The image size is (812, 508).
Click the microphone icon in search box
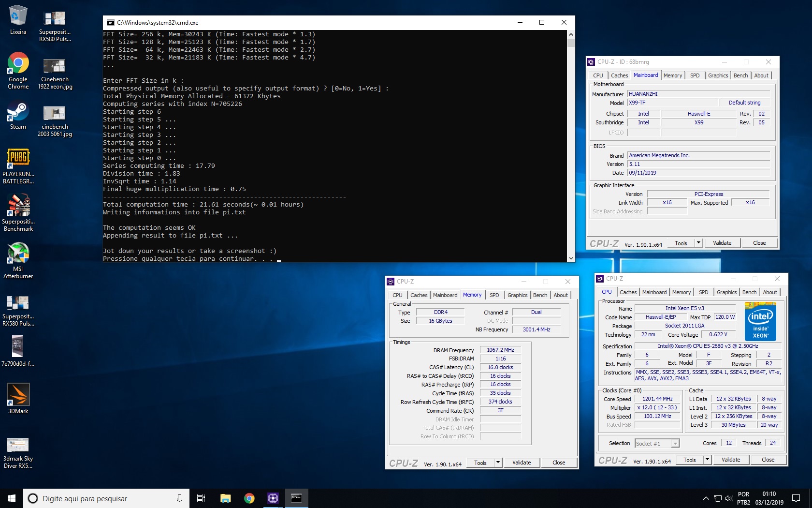(179, 498)
